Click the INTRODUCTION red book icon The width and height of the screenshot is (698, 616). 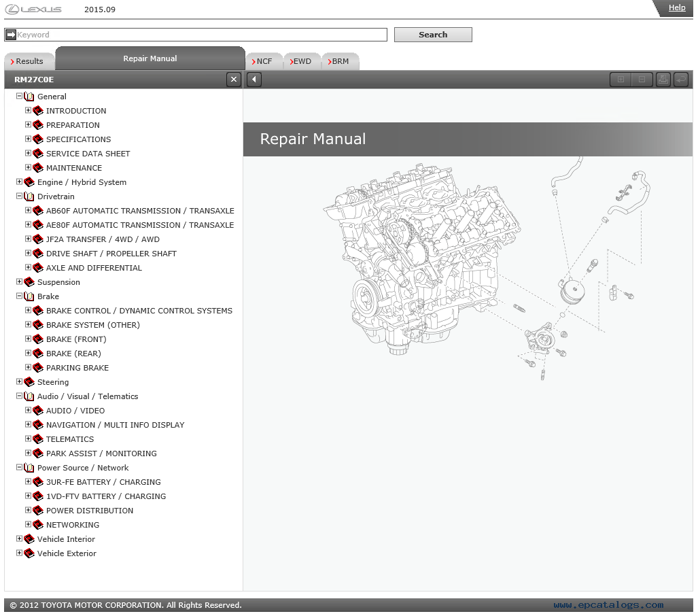coord(38,111)
